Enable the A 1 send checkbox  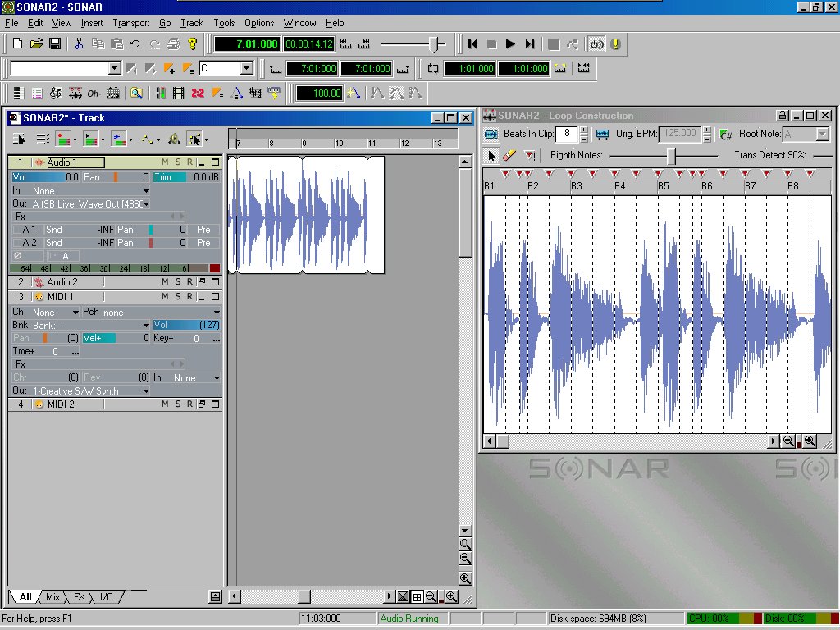(x=17, y=230)
